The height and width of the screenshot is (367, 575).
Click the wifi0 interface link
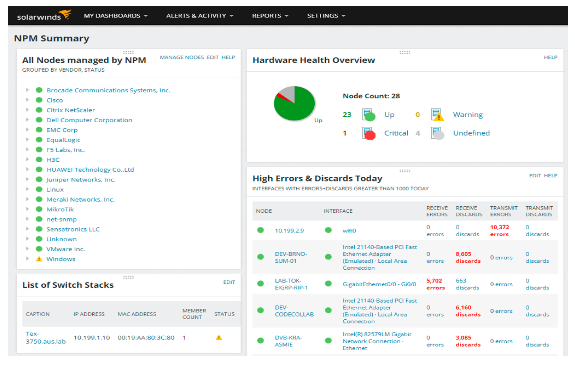tap(349, 230)
